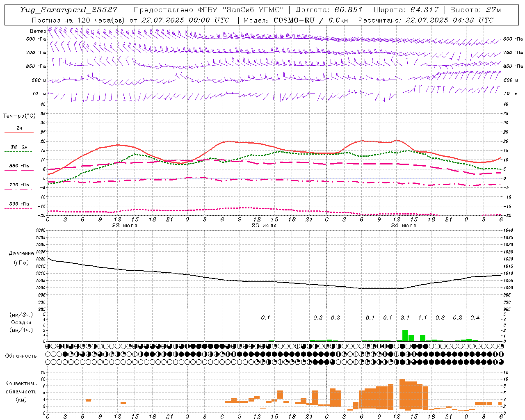Click the "1.1" three-hour precipitation value
This screenshot has height=420, width=525.
(422, 317)
